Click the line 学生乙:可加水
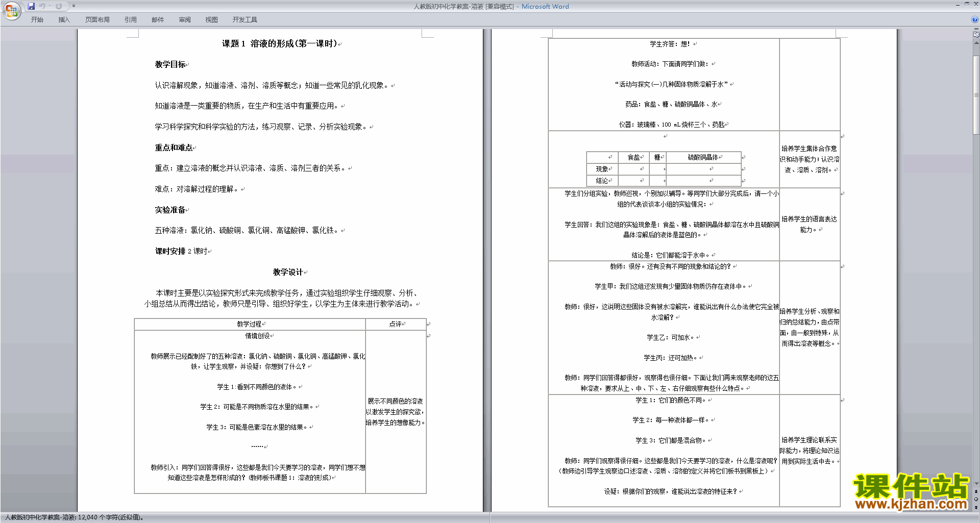The image size is (980, 523). (671, 338)
